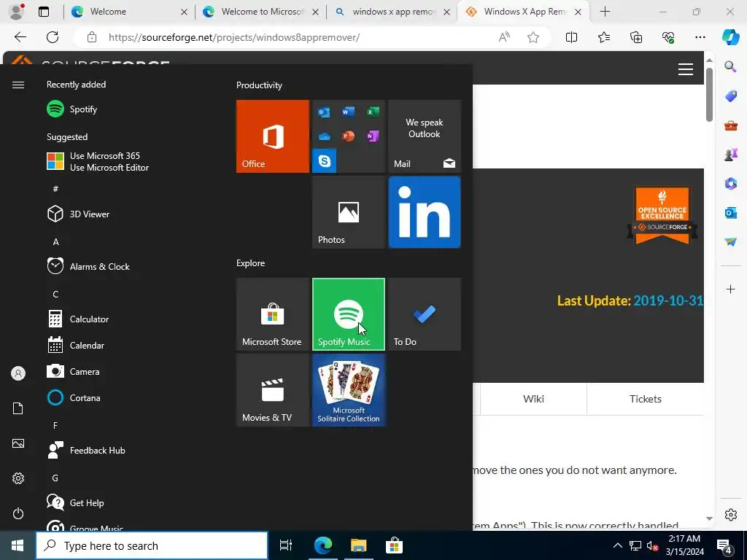Open File Explorer from taskbar
This screenshot has width=747, height=560.
coord(358,545)
